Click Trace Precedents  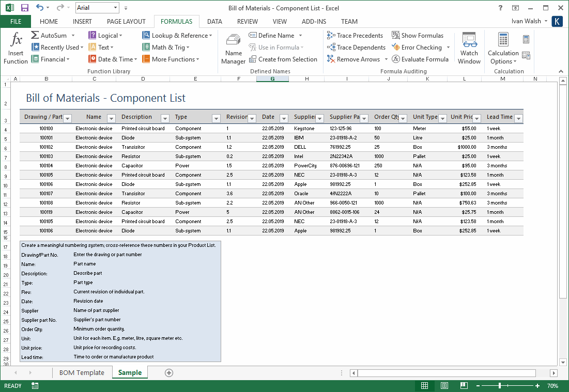click(x=355, y=36)
